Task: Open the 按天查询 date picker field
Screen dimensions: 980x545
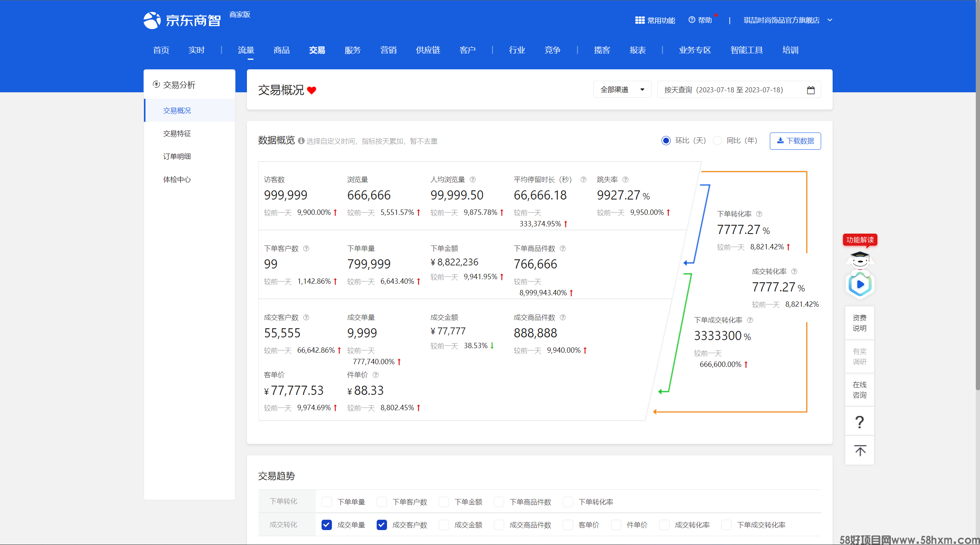Action: tap(739, 90)
